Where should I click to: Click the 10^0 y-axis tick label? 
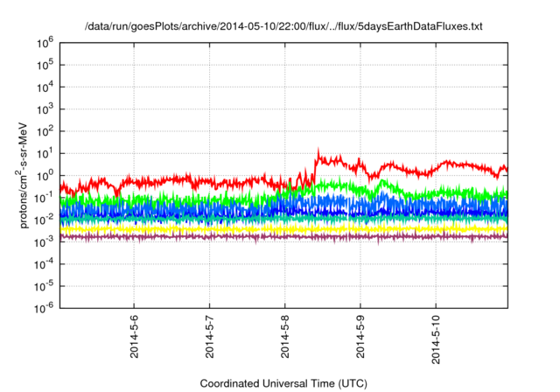pyautogui.click(x=45, y=176)
